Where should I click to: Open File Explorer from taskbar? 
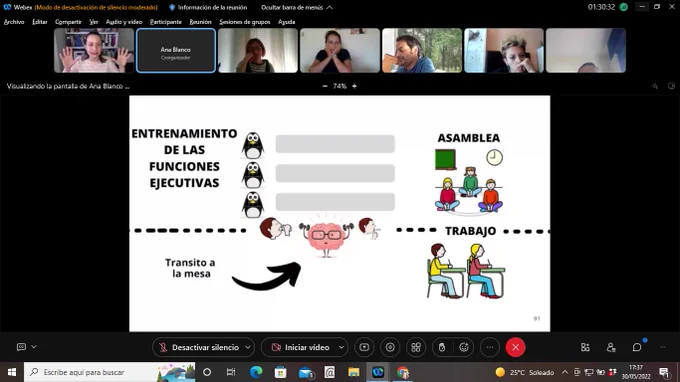354,372
